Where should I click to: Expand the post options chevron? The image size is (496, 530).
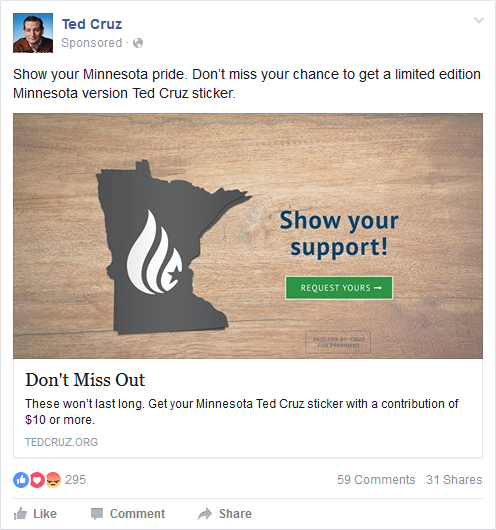coord(479,20)
